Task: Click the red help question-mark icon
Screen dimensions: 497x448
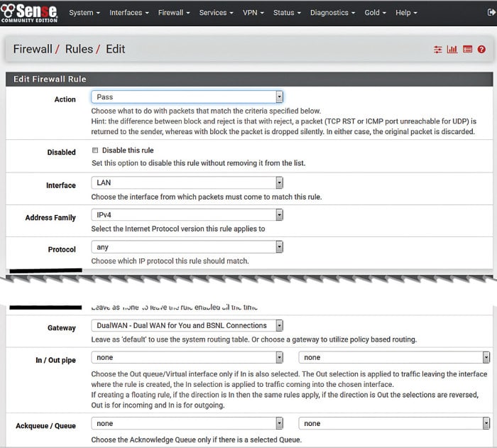Action: coord(482,50)
